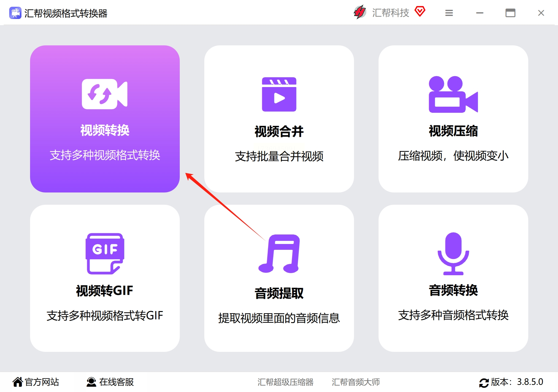
Task: Click the 汇帮科技 lightning logo
Action: point(360,12)
